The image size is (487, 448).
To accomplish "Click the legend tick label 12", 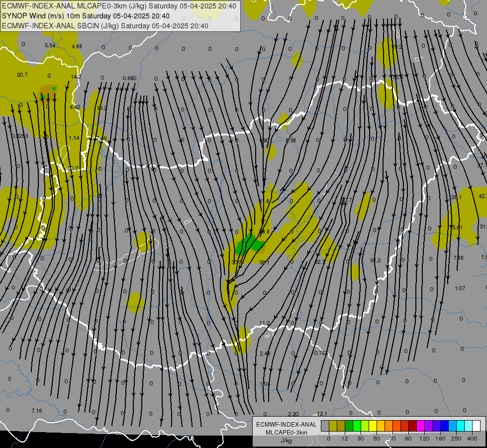I will pos(344,439).
